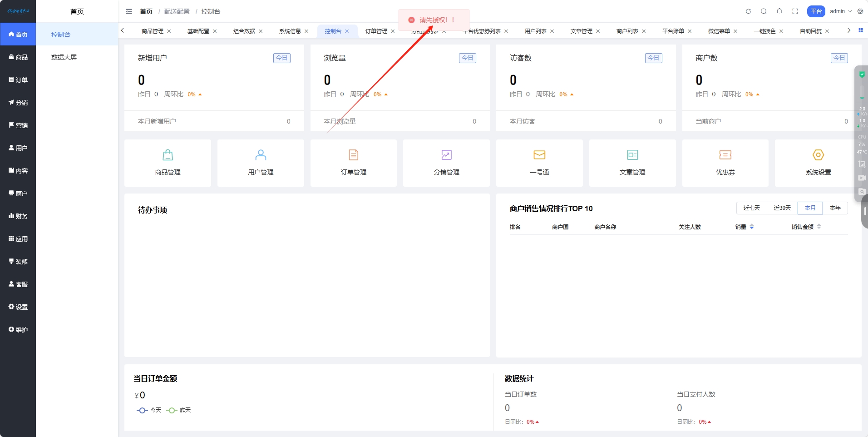Collapse the sidebar with the hamburger icon
Viewport: 868px width, 437px height.
[x=129, y=11]
